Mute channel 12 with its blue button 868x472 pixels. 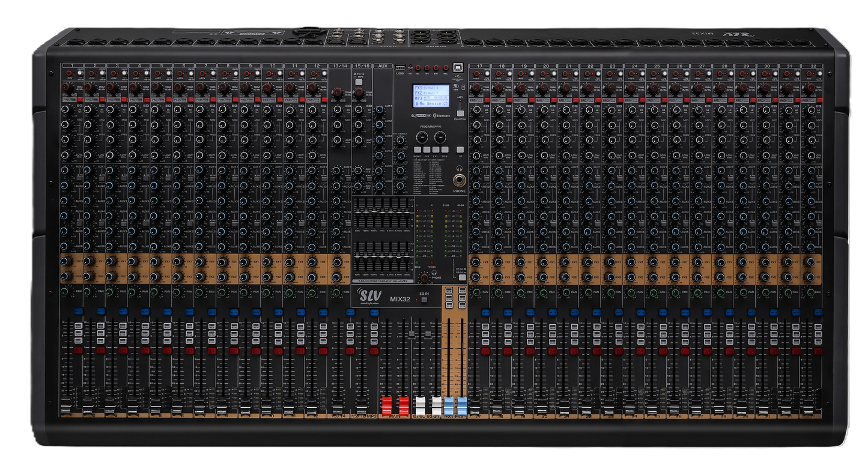[x=323, y=312]
